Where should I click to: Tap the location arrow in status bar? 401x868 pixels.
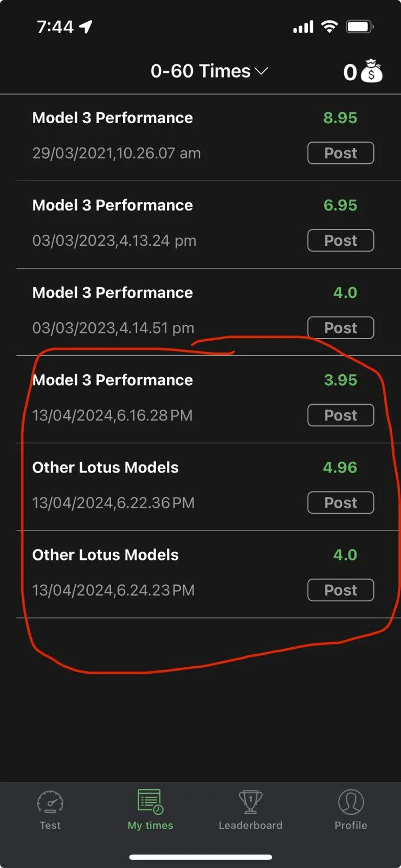click(86, 27)
